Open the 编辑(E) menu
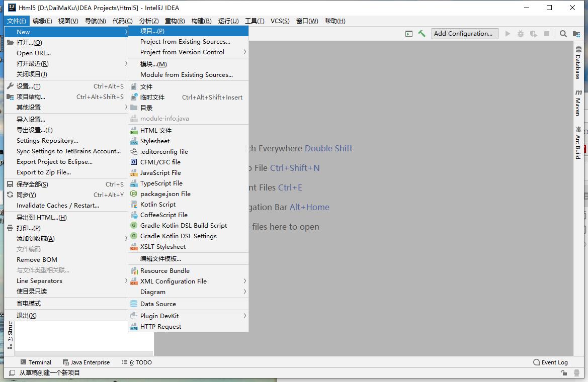The image size is (588, 382). [42, 21]
